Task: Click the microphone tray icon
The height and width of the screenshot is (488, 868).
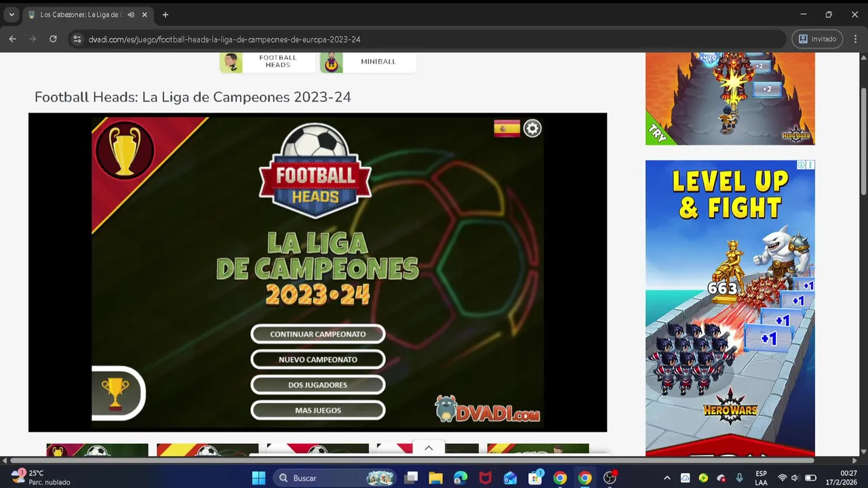Action: tap(739, 478)
